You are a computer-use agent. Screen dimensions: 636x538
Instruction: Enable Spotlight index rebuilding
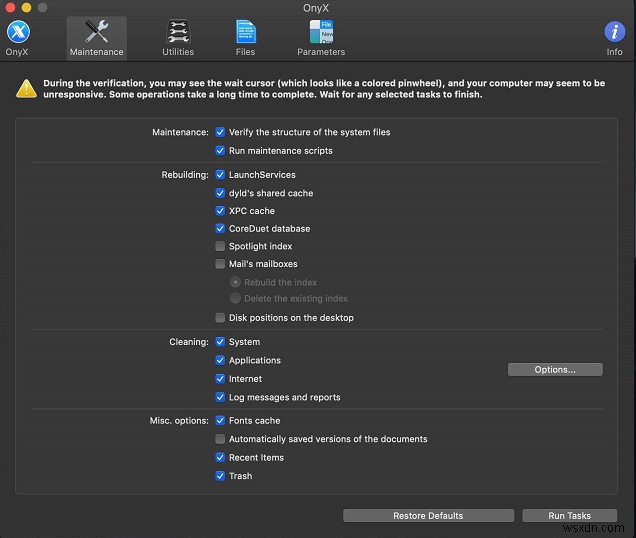coord(220,246)
